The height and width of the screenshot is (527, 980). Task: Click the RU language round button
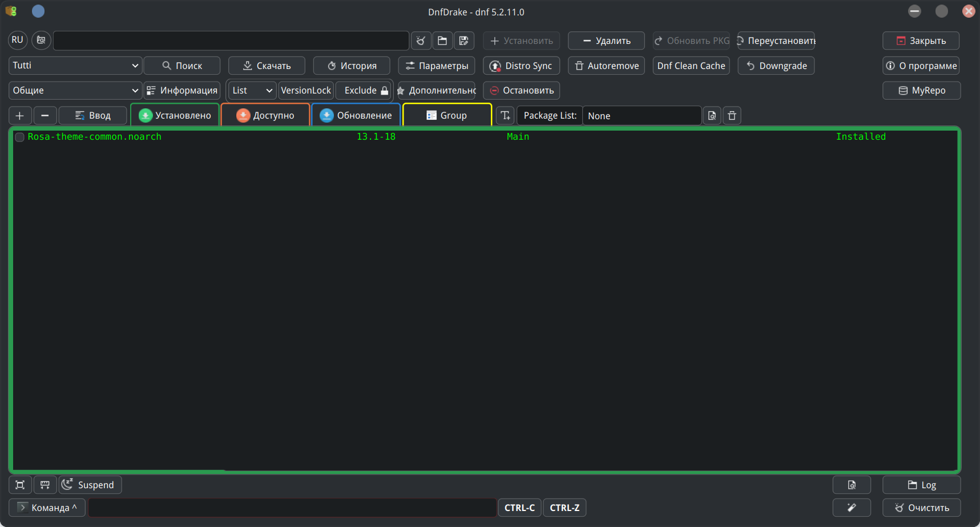coord(18,40)
